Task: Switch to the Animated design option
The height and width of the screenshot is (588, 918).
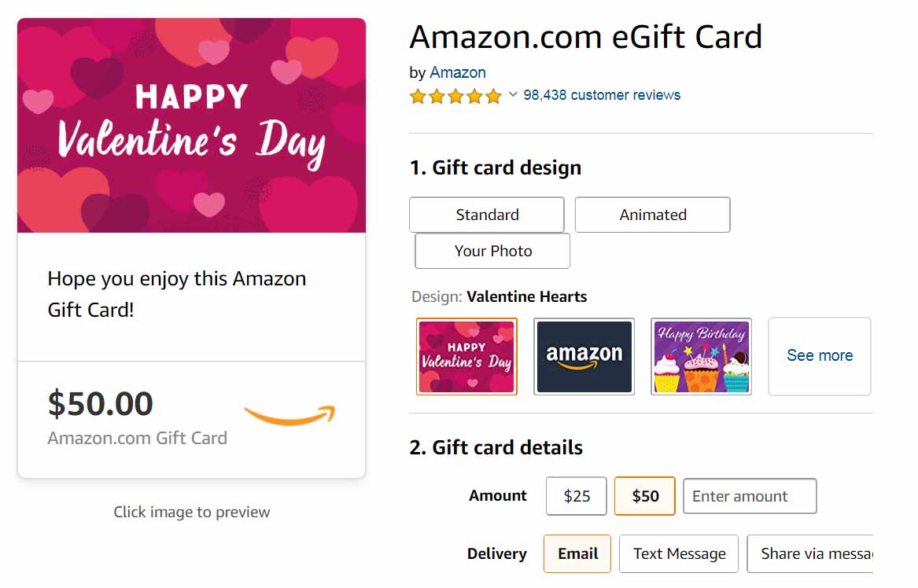Action: [x=652, y=214]
